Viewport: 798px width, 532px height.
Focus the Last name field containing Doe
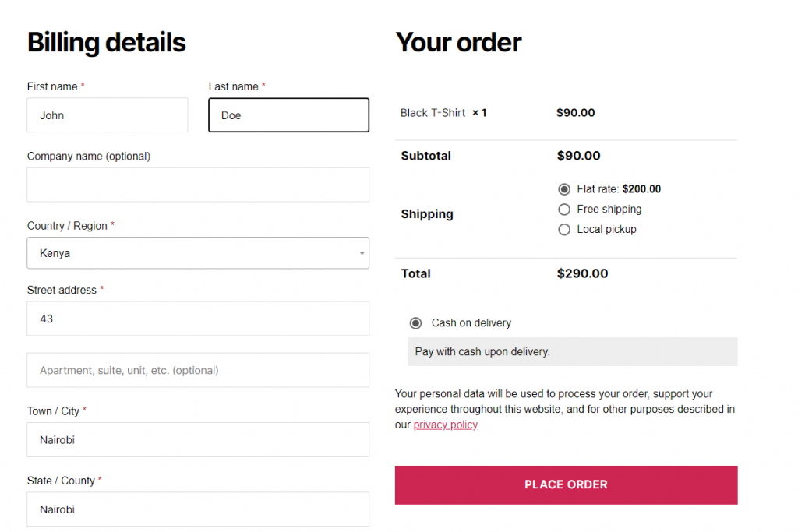[x=288, y=115]
